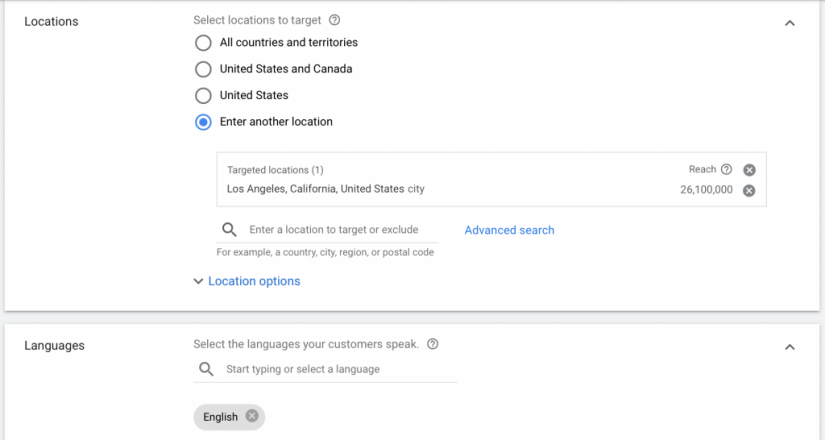Remove the English language chip
Image resolution: width=825 pixels, height=440 pixels.
252,416
